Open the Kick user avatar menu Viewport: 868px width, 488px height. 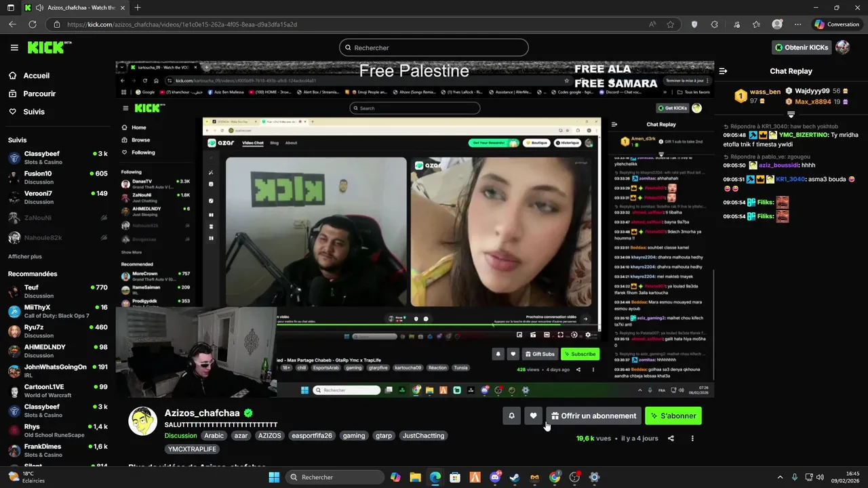coord(842,47)
